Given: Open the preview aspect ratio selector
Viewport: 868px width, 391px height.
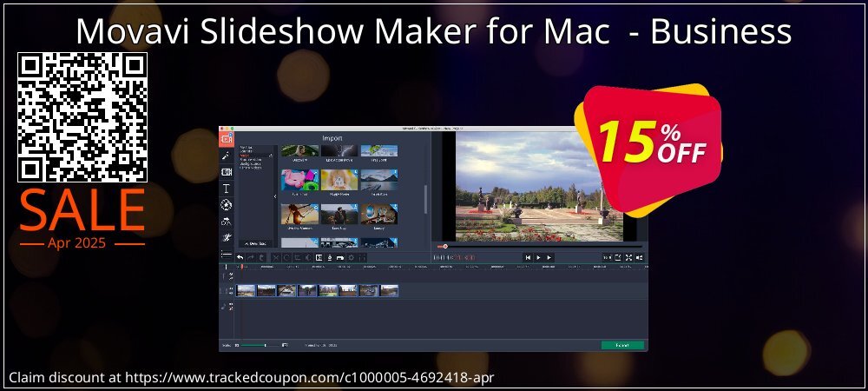Looking at the screenshot, I should 608,257.
